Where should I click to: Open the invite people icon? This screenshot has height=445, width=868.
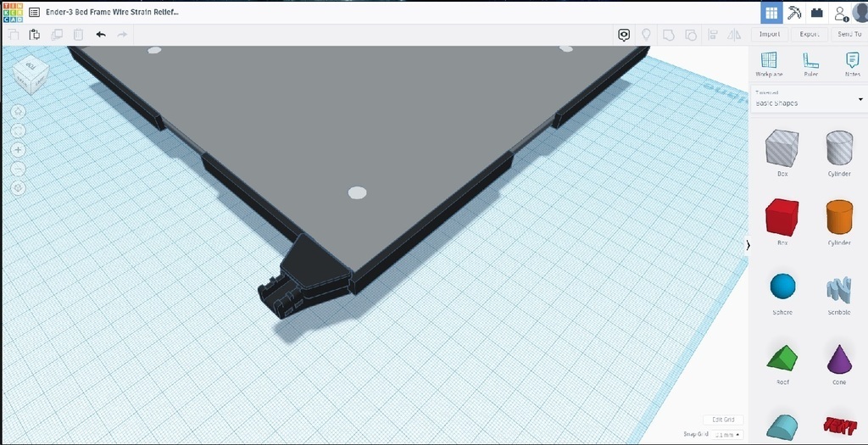[842, 14]
